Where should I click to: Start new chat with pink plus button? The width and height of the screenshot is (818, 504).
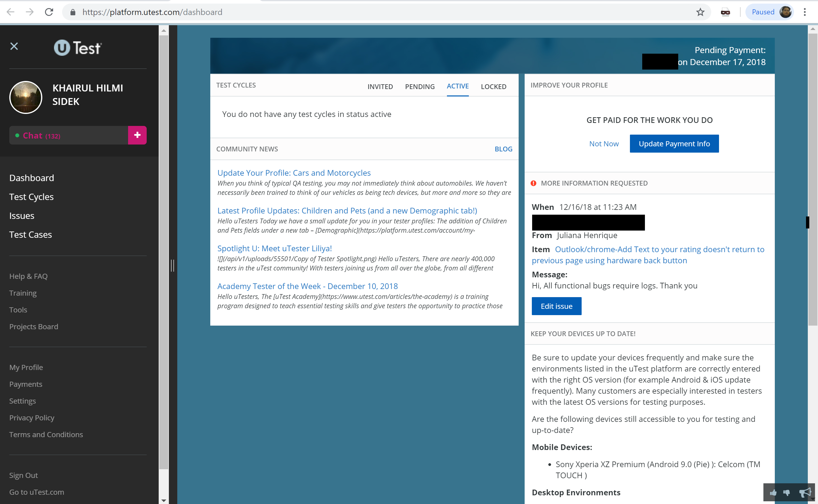137,135
